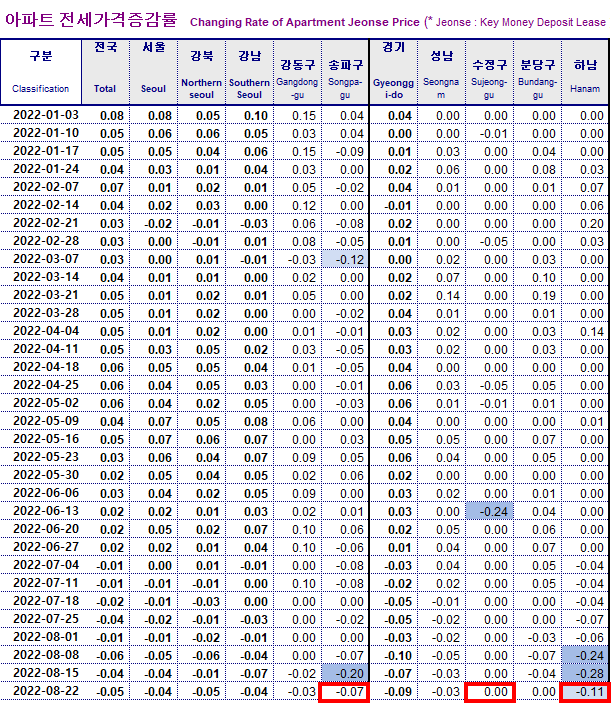Select the 0.07 Seoul value for 2022-05-16

pyautogui.click(x=160, y=439)
